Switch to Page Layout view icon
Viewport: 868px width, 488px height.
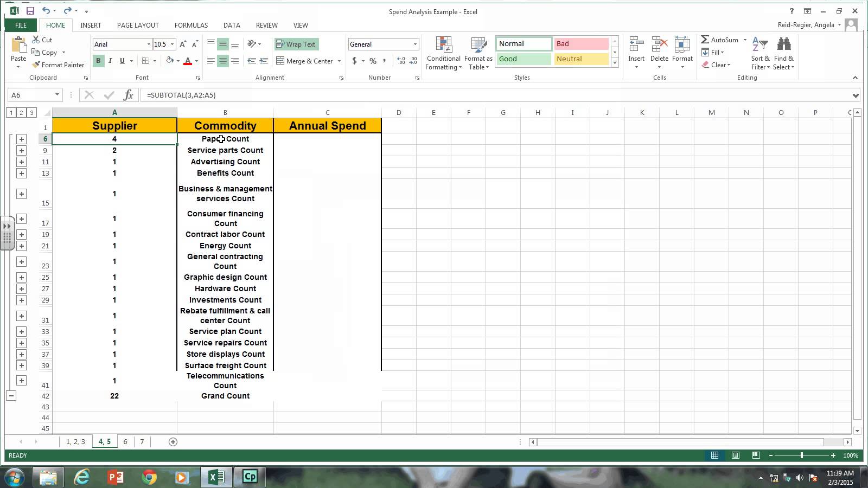click(x=735, y=455)
